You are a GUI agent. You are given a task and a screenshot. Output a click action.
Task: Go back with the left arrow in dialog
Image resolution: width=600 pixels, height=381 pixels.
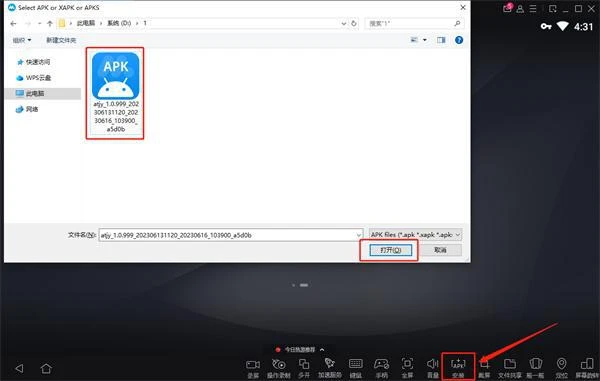(x=13, y=23)
